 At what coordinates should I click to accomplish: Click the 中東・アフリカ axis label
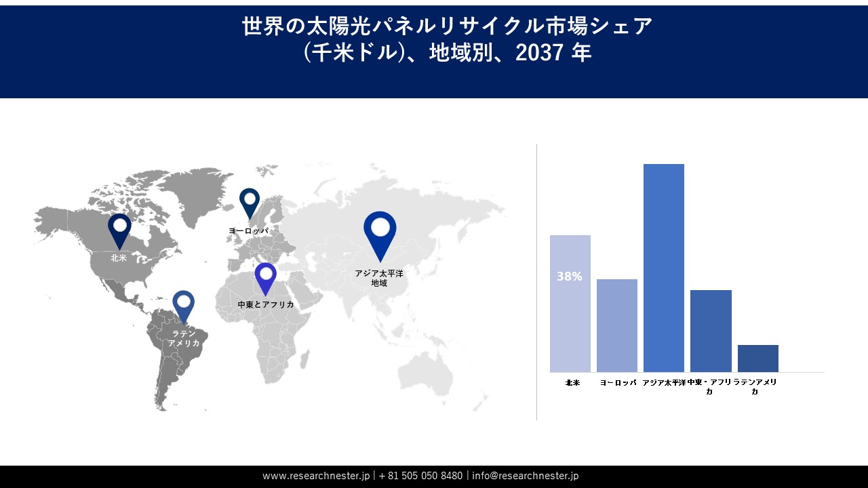710,387
